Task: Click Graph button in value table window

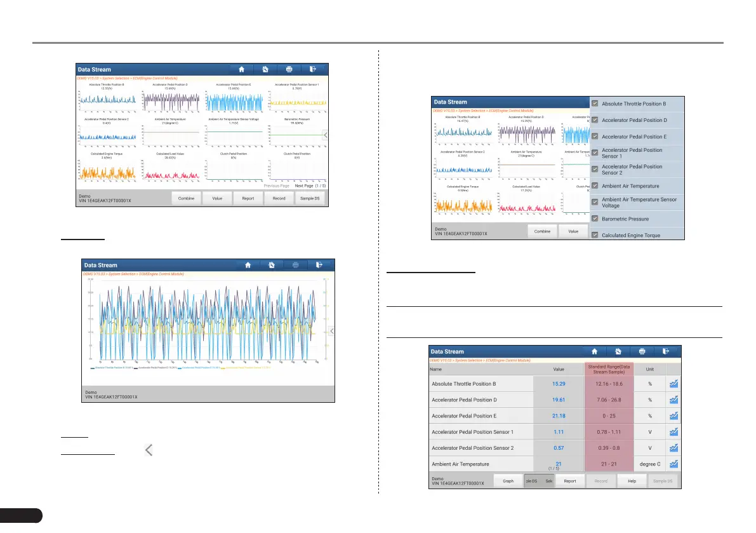Action: click(508, 481)
